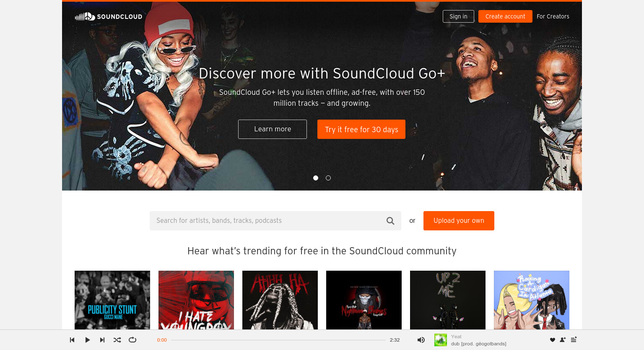Select the second carousel slide dot
Viewport: 644px width, 350px height.
[x=328, y=178]
